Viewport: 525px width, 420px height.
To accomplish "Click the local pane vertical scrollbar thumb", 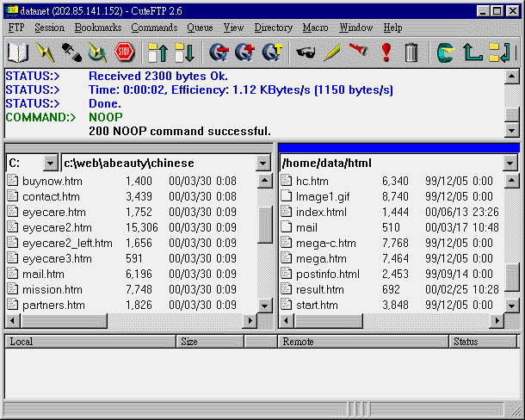I will pyautogui.click(x=264, y=225).
